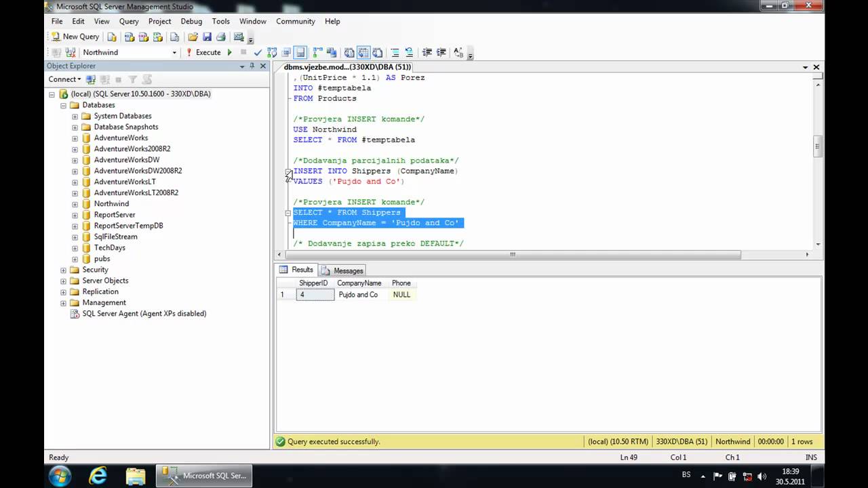
Task: Click Execute to run the query
Action: [x=203, y=52]
